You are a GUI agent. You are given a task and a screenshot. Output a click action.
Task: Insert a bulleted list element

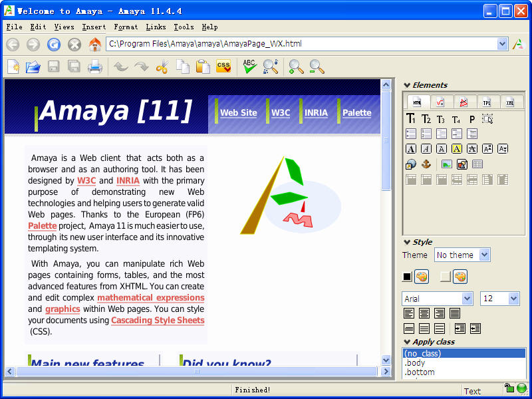(411, 134)
